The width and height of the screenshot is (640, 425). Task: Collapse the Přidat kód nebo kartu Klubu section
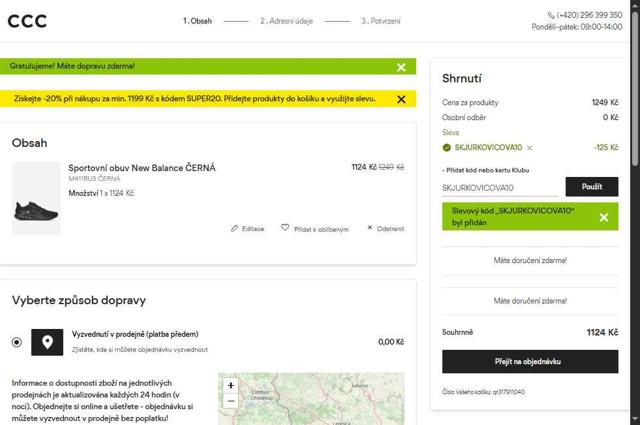(x=486, y=170)
